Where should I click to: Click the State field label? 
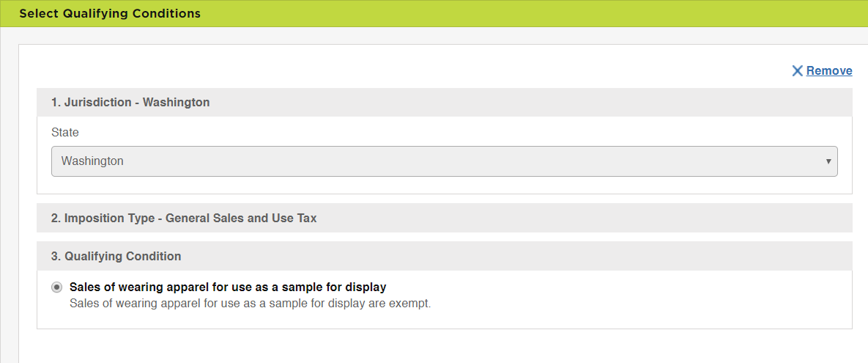point(65,133)
